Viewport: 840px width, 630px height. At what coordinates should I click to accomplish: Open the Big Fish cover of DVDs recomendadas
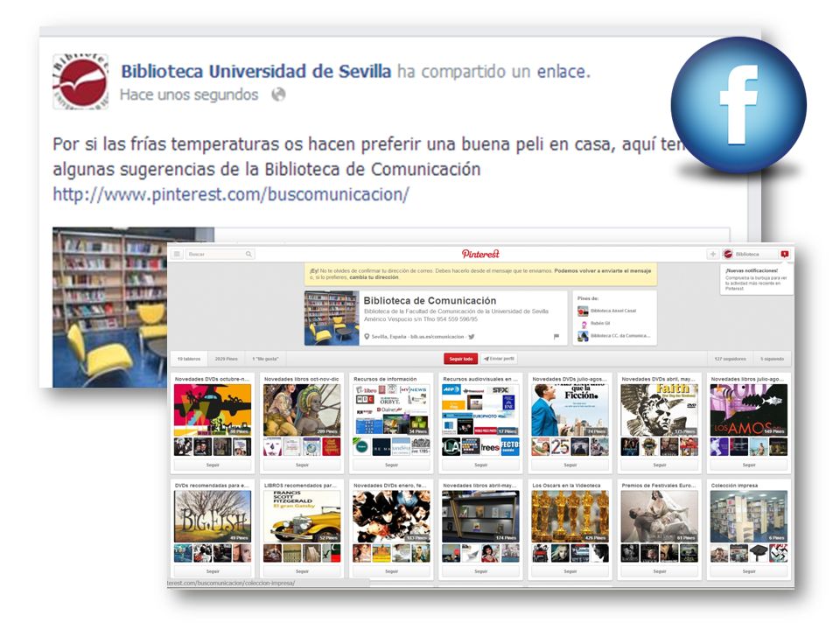[x=213, y=516]
